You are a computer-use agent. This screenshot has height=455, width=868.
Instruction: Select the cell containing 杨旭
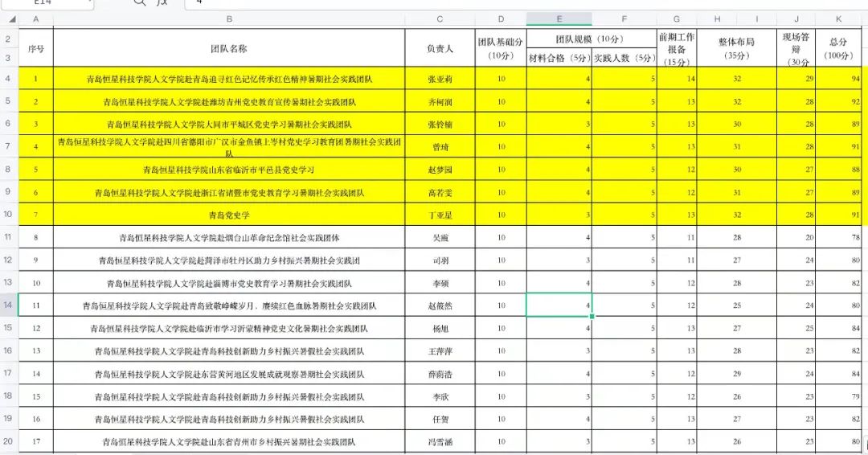tap(440, 328)
